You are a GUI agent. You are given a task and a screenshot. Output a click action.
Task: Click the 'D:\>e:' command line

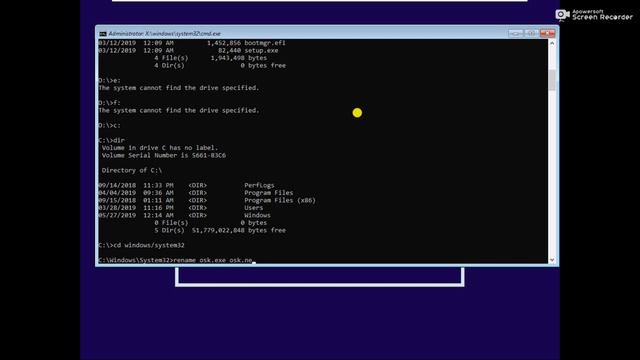point(109,80)
